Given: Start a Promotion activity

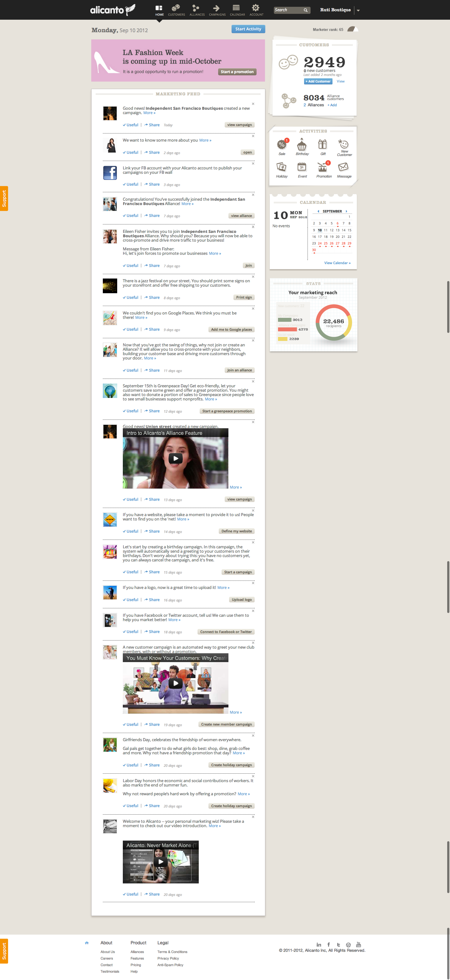Looking at the screenshot, I should [324, 170].
